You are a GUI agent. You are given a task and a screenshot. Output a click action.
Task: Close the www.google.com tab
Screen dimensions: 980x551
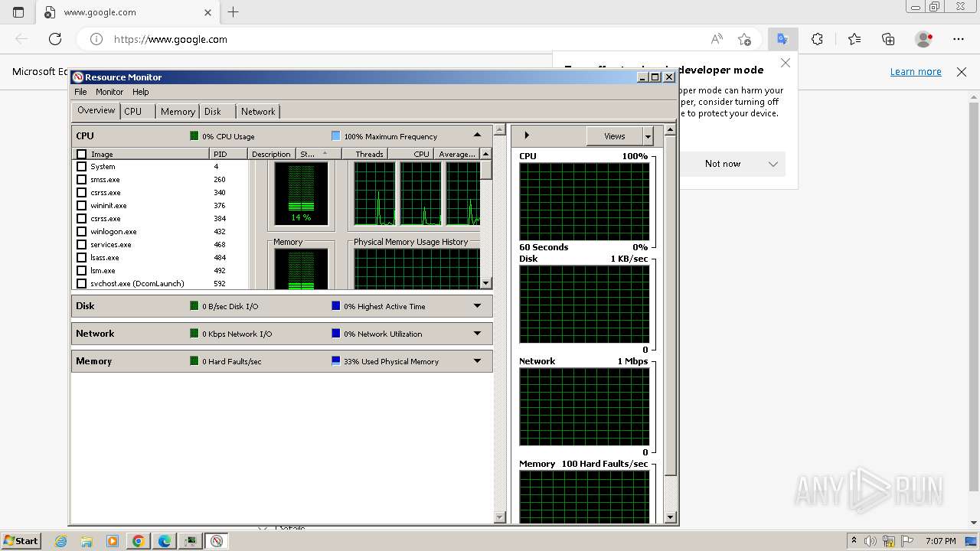pos(208,12)
